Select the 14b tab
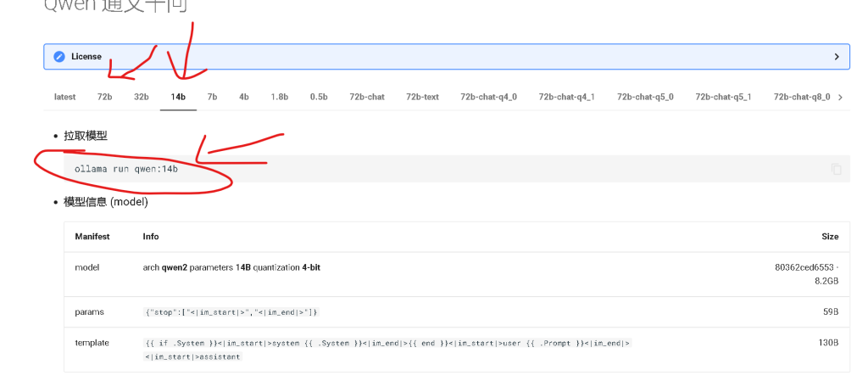Screen dimensions: 868x381 [178, 97]
